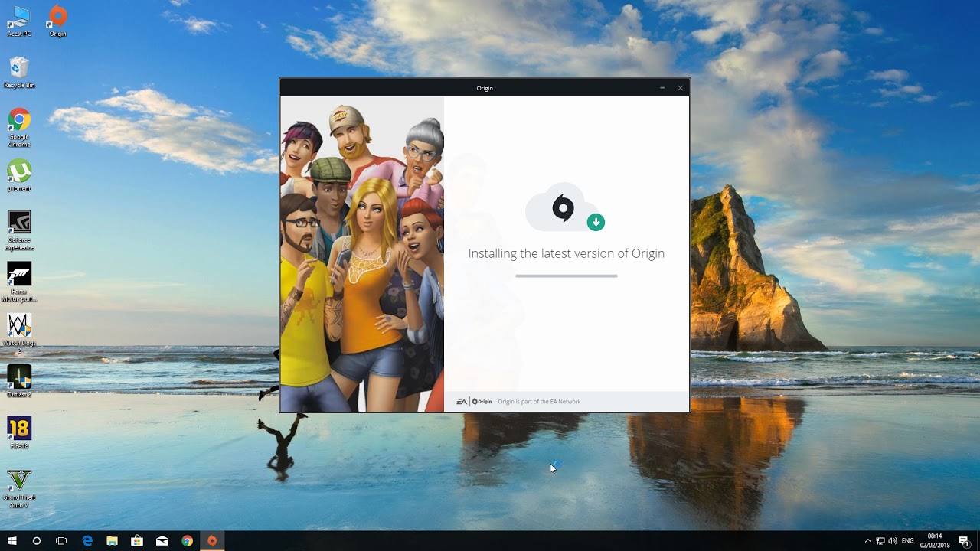Click 'Installing the latest version of Origin' text
This screenshot has height=551, width=980.
[567, 253]
